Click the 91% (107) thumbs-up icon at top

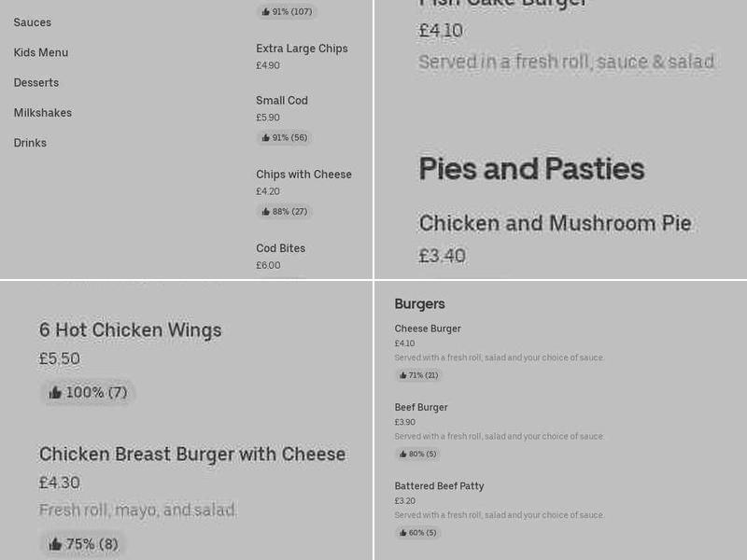pyautogui.click(x=289, y=11)
